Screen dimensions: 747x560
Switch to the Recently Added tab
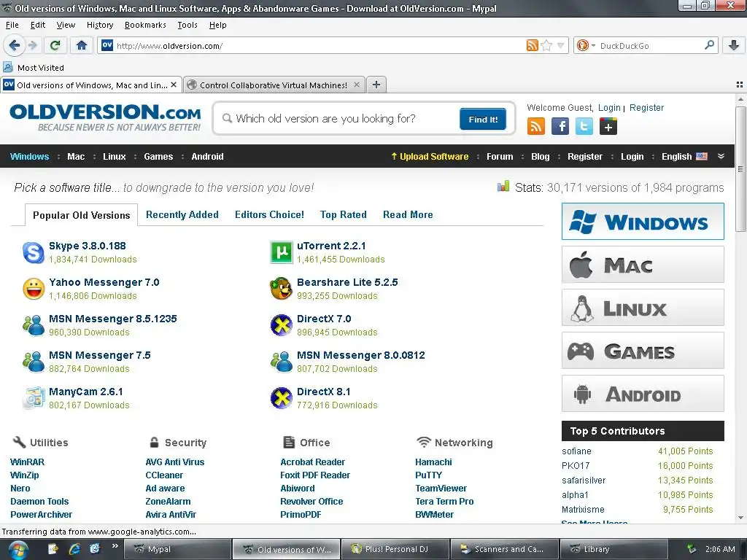point(182,214)
